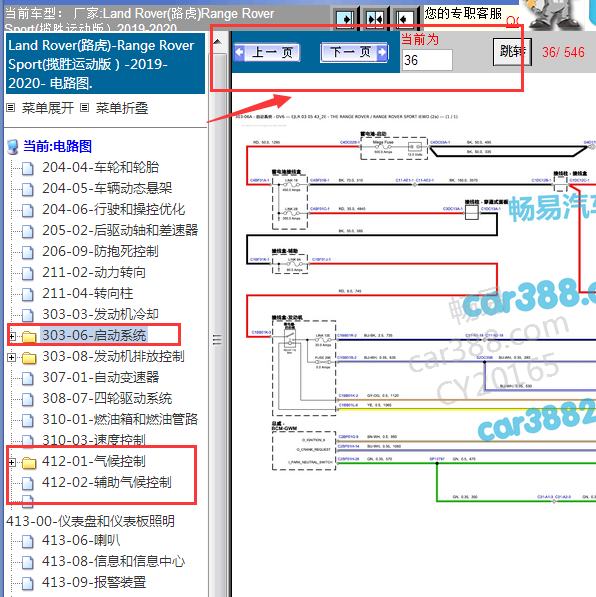Click folder icon of 303-06-启动系统

pyautogui.click(x=29, y=337)
